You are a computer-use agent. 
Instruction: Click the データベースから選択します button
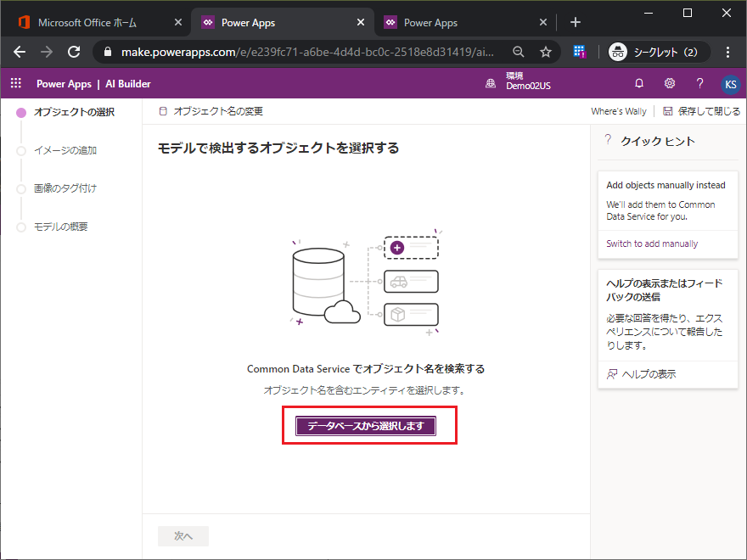click(365, 426)
